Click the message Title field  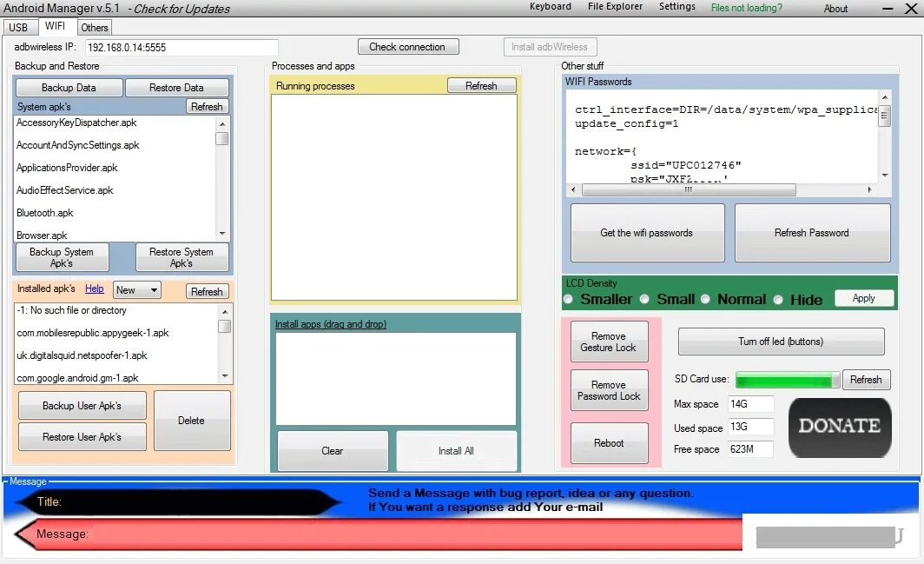coord(180,502)
